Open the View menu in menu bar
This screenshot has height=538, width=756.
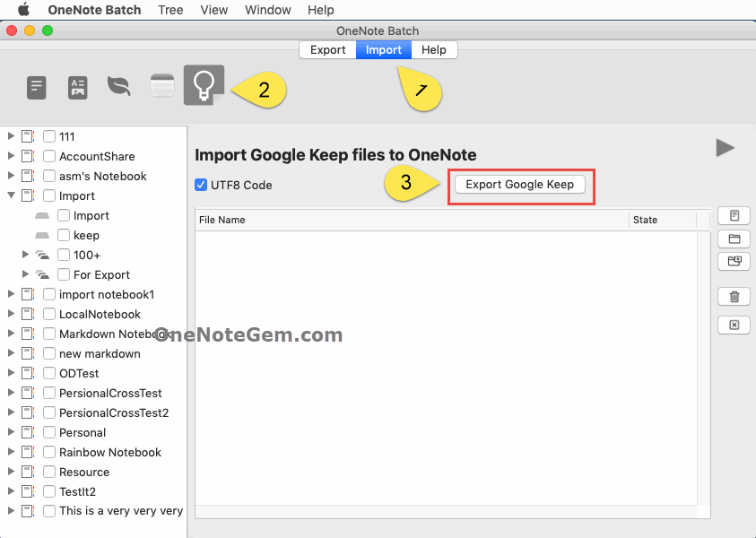click(x=214, y=10)
